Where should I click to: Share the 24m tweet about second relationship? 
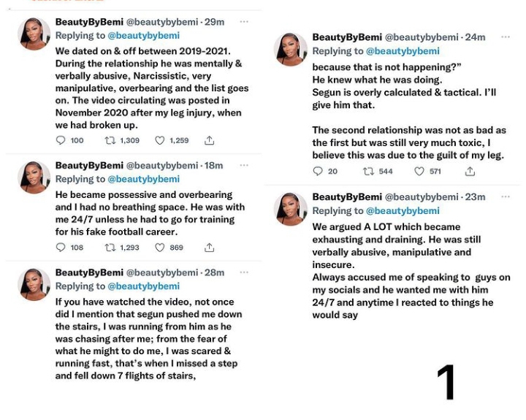(470, 172)
